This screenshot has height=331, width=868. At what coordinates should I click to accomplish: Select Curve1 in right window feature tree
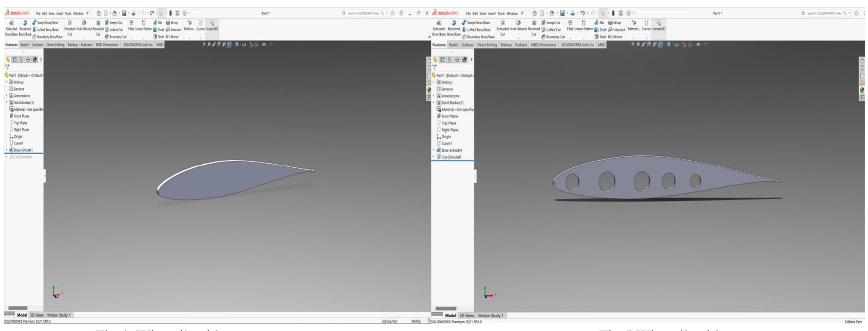[444, 143]
